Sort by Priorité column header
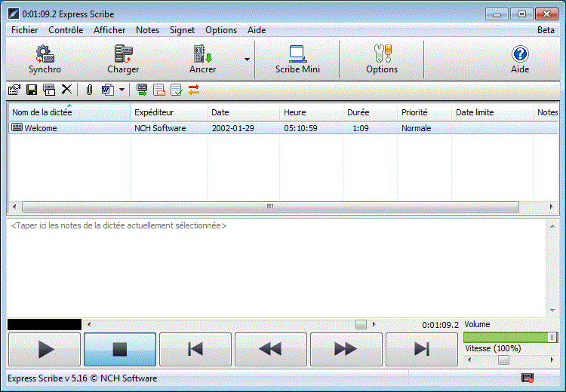Screen dimensions: 566x392 [x=424, y=112]
